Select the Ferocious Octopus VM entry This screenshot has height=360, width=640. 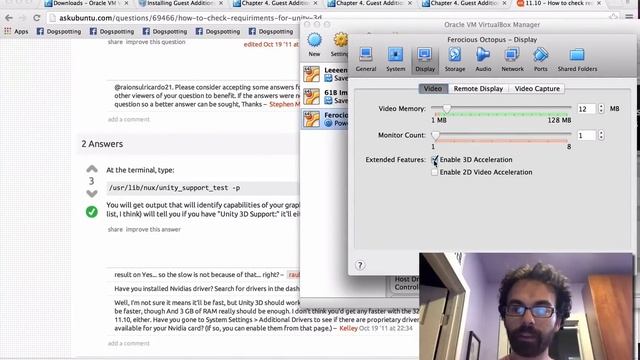[x=325, y=119]
